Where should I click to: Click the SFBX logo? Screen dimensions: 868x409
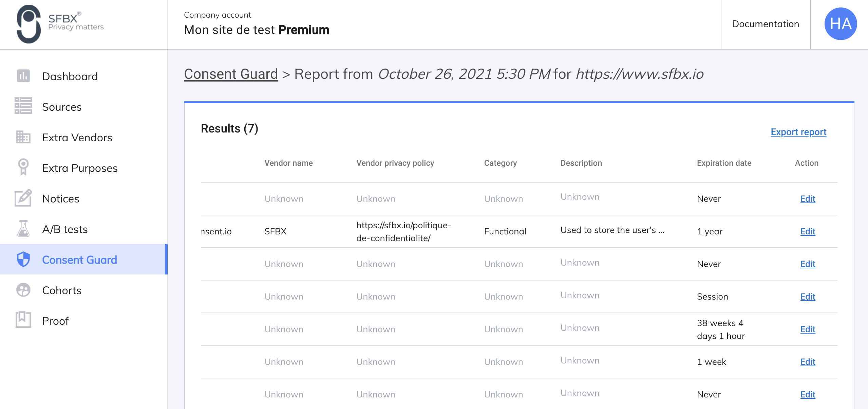[60, 24]
